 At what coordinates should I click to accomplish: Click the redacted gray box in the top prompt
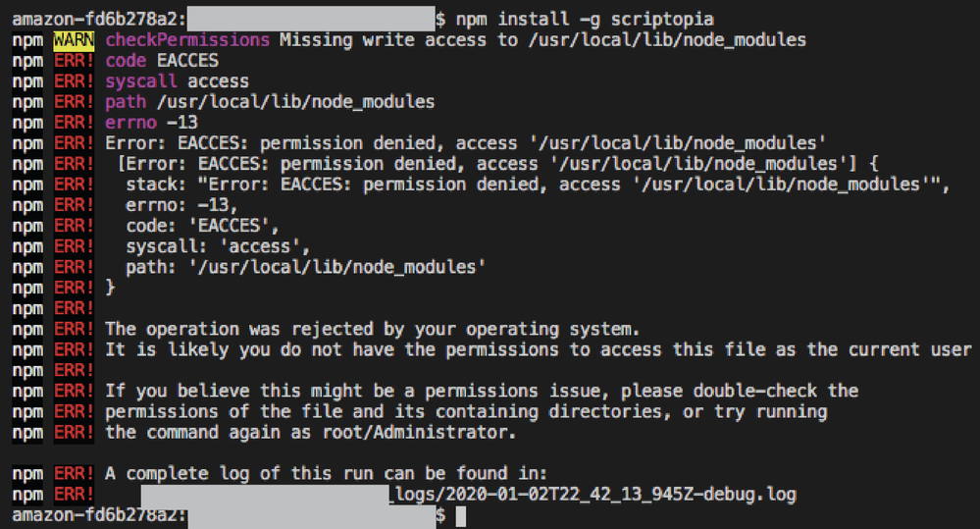310,19
